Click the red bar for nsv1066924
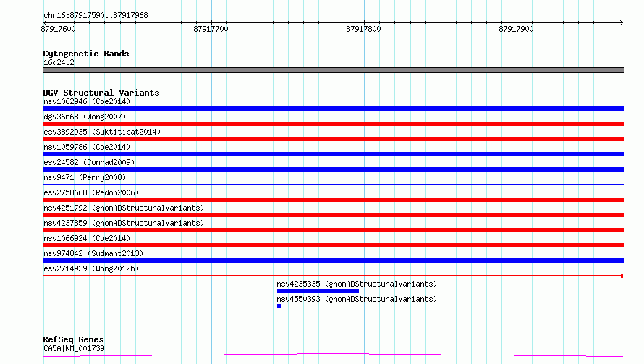 tap(333, 245)
